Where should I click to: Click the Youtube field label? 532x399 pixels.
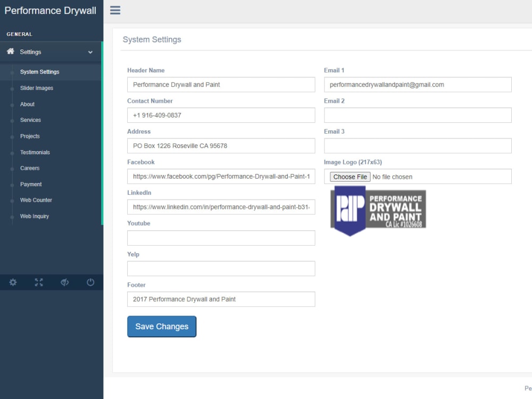tap(139, 223)
